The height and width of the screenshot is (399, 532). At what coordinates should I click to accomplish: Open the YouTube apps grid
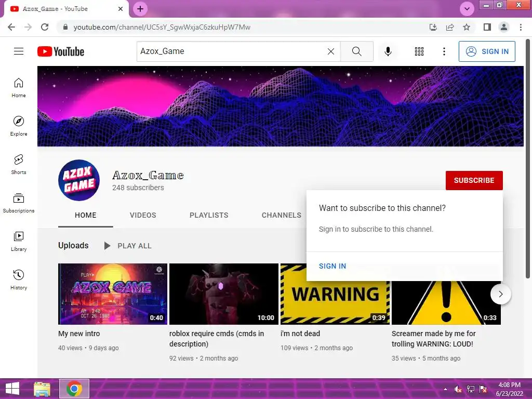click(x=419, y=51)
